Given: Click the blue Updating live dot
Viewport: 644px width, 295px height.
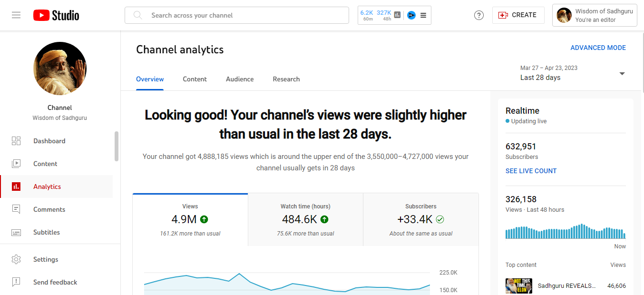Looking at the screenshot, I should click(x=507, y=121).
